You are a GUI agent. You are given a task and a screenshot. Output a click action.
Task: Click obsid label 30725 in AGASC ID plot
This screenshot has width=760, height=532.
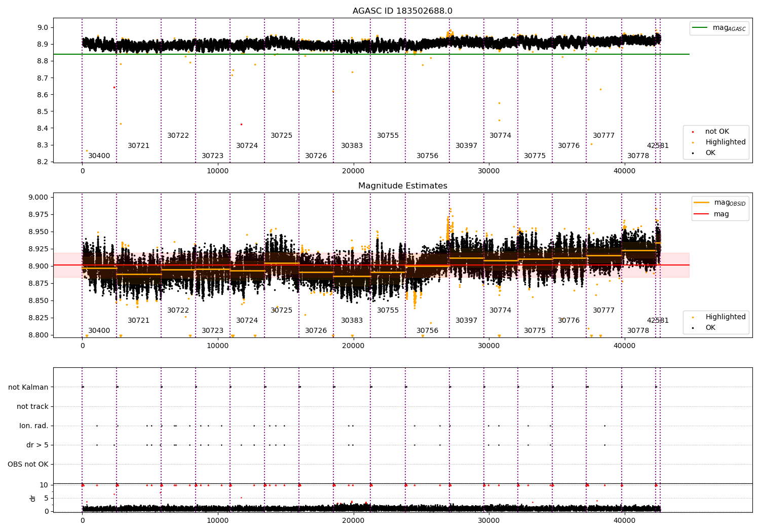coord(281,136)
